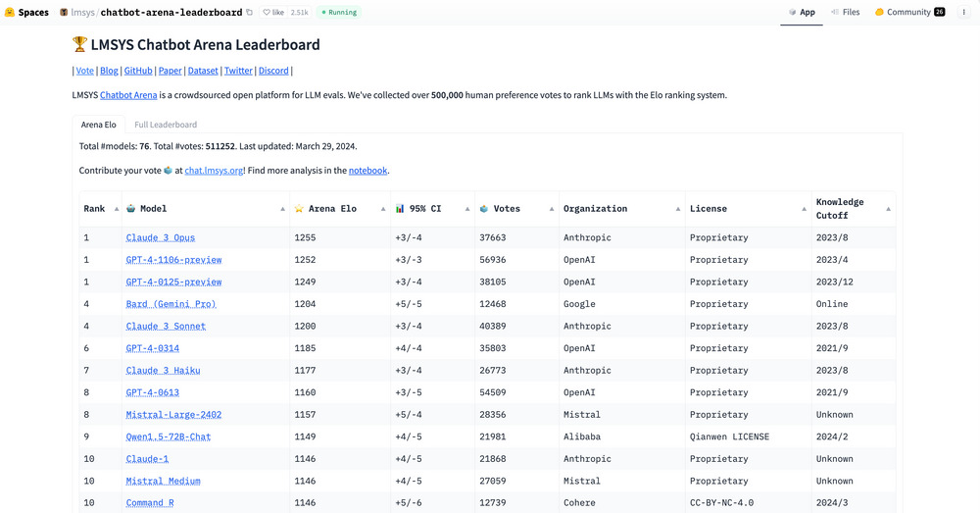Viewport: 980px width, 513px height.
Task: Open Claude 3 Haiku model link
Action: [163, 371]
